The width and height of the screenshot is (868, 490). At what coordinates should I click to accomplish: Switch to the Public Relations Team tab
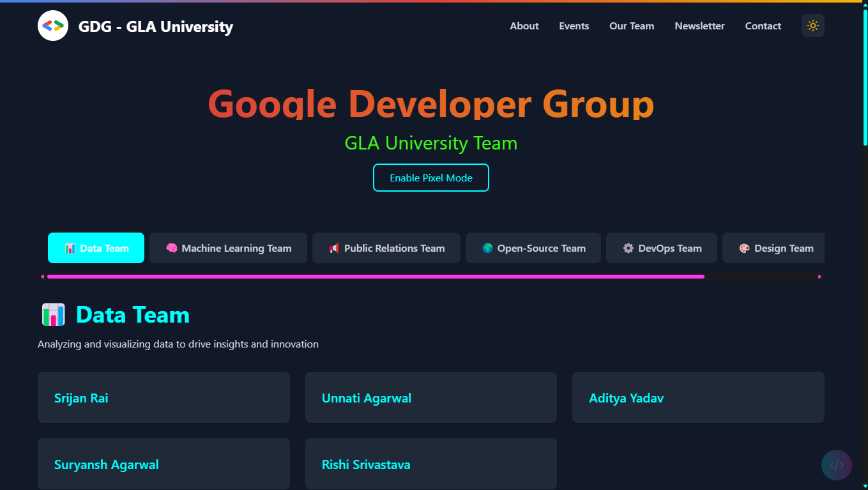pyautogui.click(x=386, y=248)
